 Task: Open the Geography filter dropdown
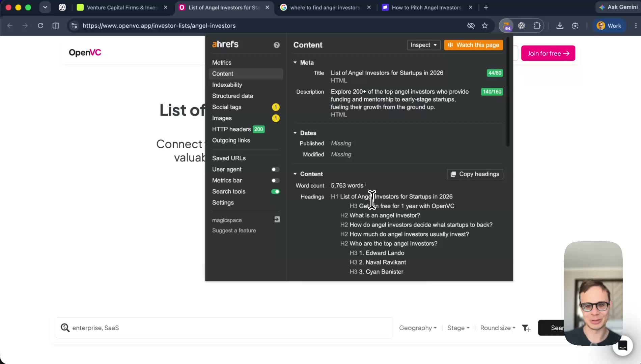(x=418, y=328)
